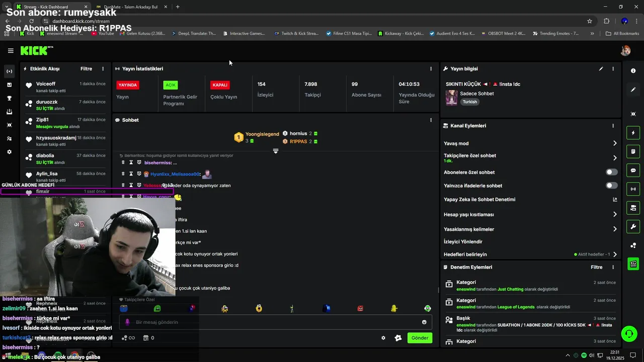Image resolution: width=644 pixels, height=362 pixels.
Task: Open DeepL Translate bookmark
Action: click(x=194, y=34)
